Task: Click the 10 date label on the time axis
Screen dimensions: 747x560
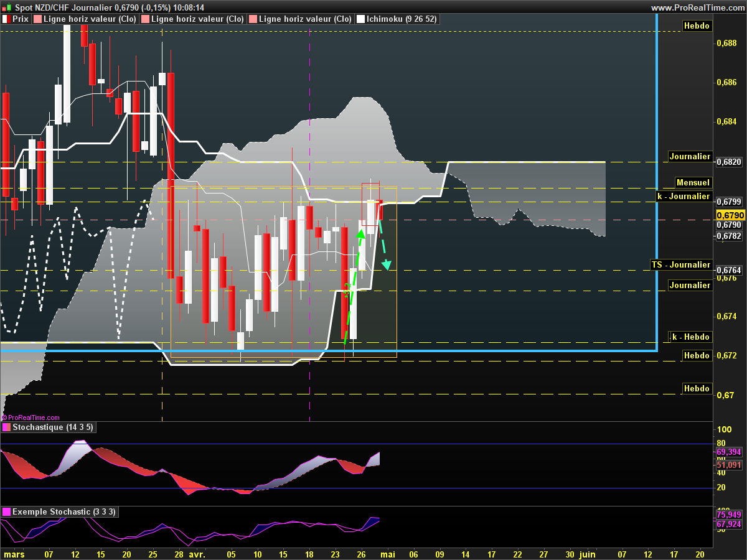Action: [257, 554]
